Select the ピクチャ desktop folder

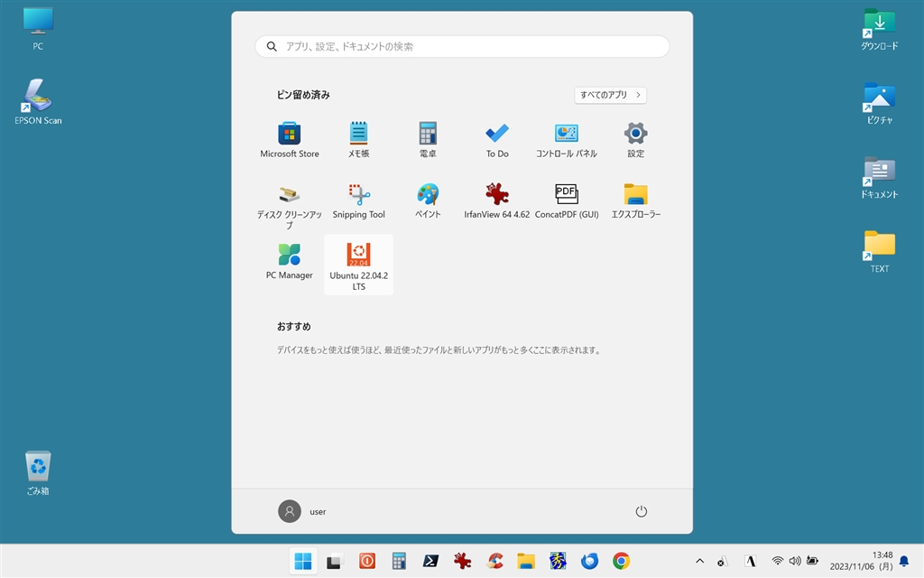879,103
